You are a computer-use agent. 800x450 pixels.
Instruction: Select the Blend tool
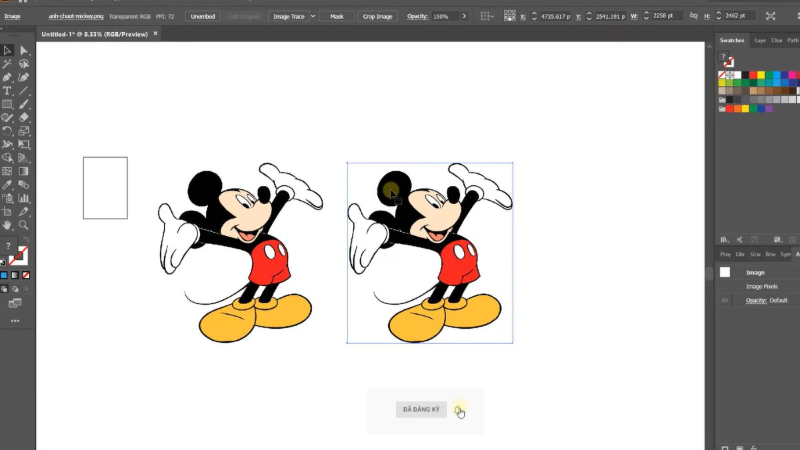[23, 185]
